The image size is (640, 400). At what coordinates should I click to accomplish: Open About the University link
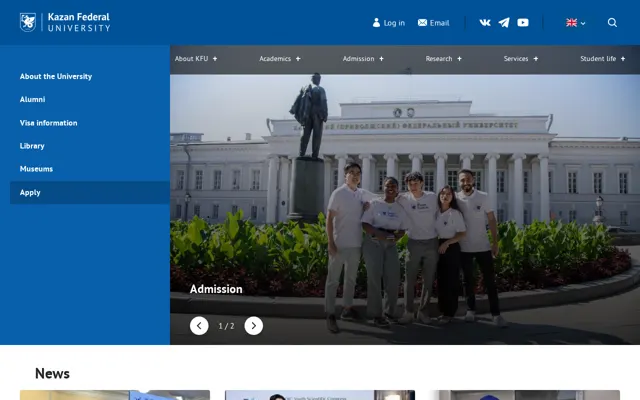(x=56, y=76)
